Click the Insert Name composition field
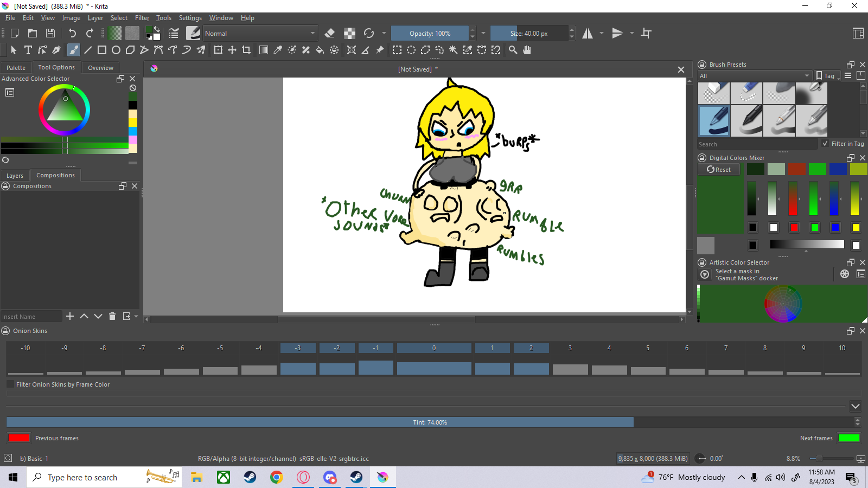The height and width of the screenshot is (488, 868). click(31, 317)
